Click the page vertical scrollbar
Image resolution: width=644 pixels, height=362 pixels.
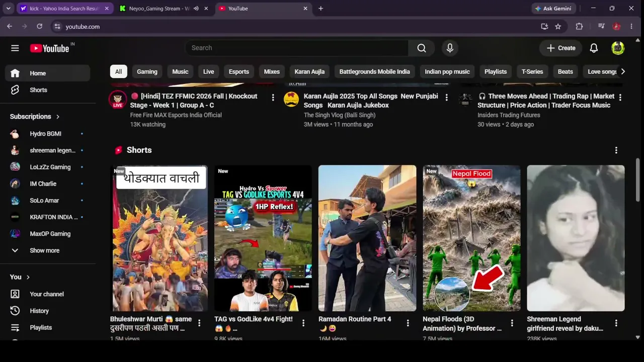pos(638,180)
